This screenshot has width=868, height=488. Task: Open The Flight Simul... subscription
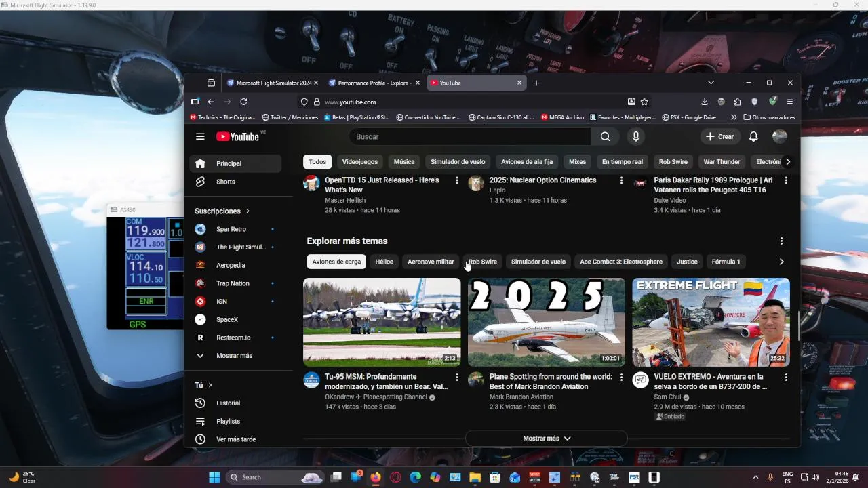235,247
